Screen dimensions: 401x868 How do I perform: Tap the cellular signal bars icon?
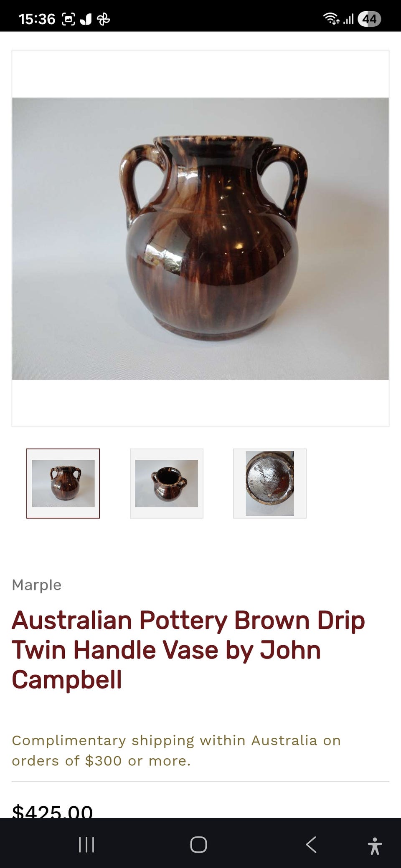349,19
